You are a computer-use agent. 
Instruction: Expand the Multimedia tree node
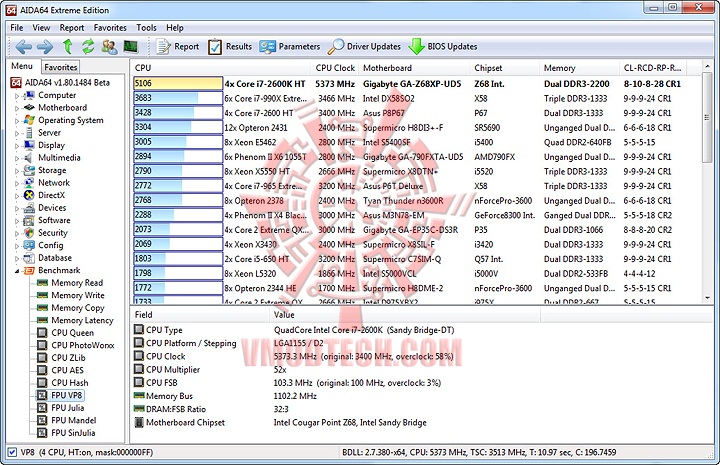click(17, 158)
